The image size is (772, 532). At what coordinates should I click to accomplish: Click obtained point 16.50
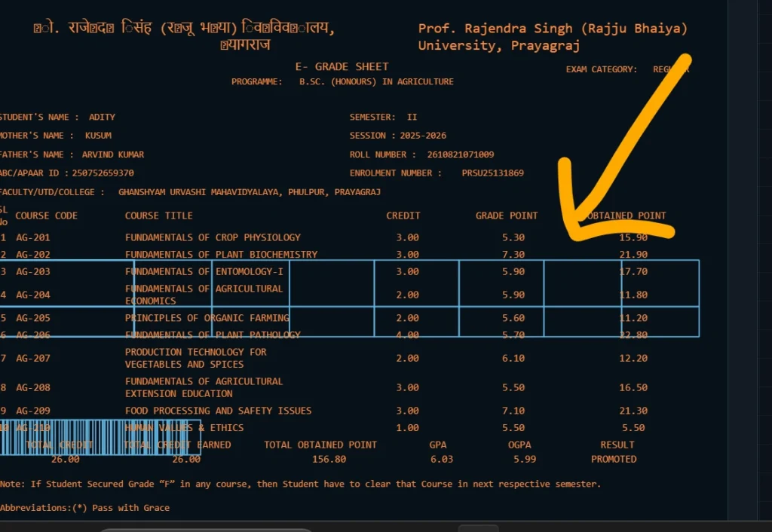pyautogui.click(x=633, y=388)
